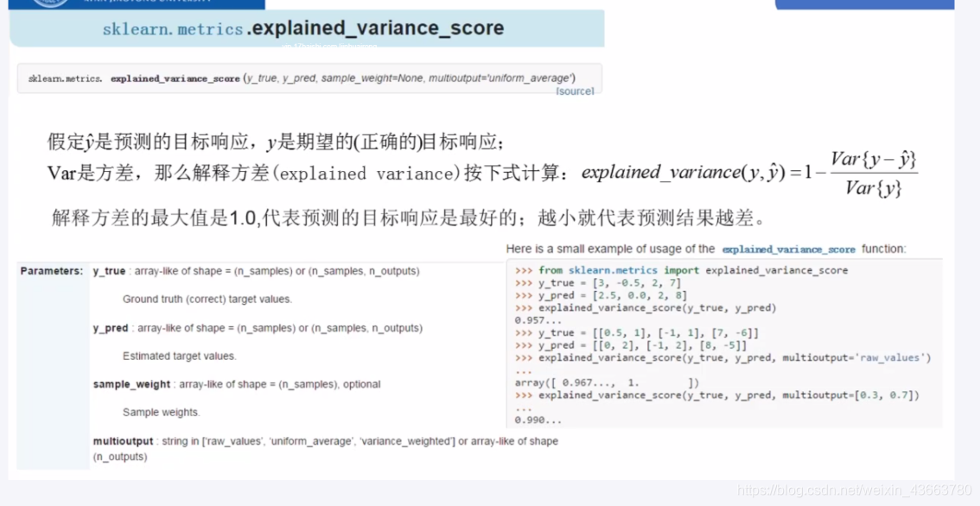Click 'Ground truth (correct) target values.' text
The width and height of the screenshot is (980, 506).
[x=207, y=300]
